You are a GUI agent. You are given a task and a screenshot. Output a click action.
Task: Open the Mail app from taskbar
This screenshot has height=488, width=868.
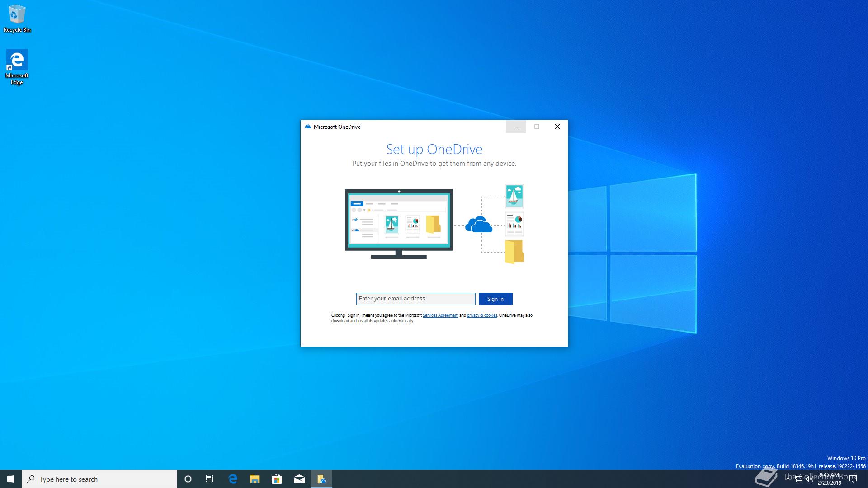click(x=299, y=479)
